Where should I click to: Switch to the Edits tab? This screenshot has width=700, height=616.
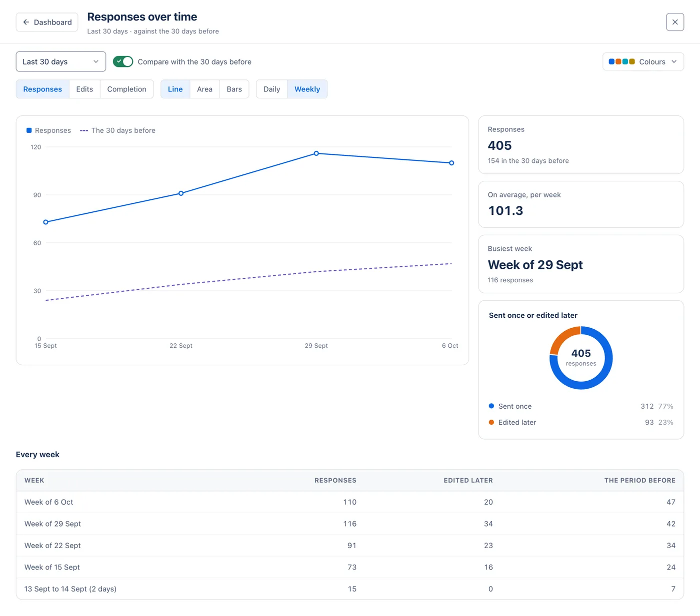pyautogui.click(x=84, y=89)
